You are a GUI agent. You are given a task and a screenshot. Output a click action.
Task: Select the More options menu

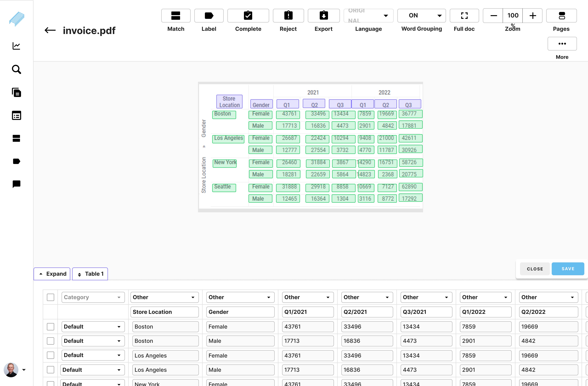562,43
